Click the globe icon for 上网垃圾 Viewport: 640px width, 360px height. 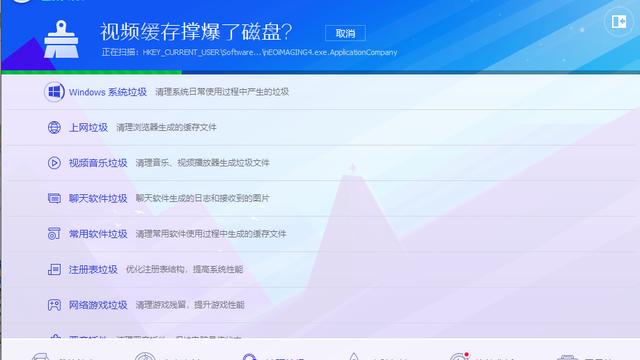[54, 127]
